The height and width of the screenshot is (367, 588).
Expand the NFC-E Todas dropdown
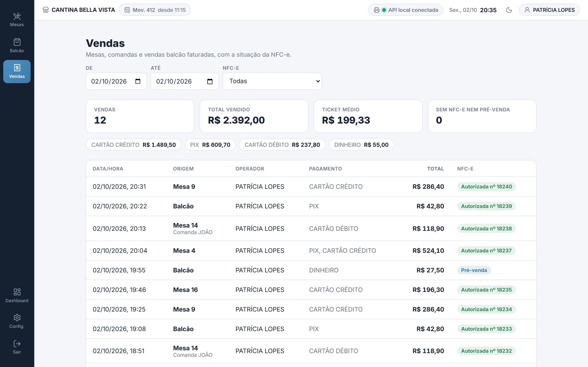click(272, 81)
